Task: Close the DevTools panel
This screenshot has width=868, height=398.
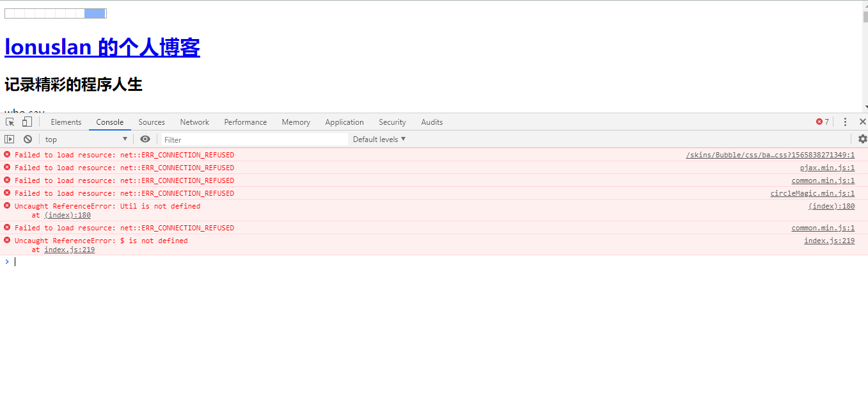Action: (862, 122)
